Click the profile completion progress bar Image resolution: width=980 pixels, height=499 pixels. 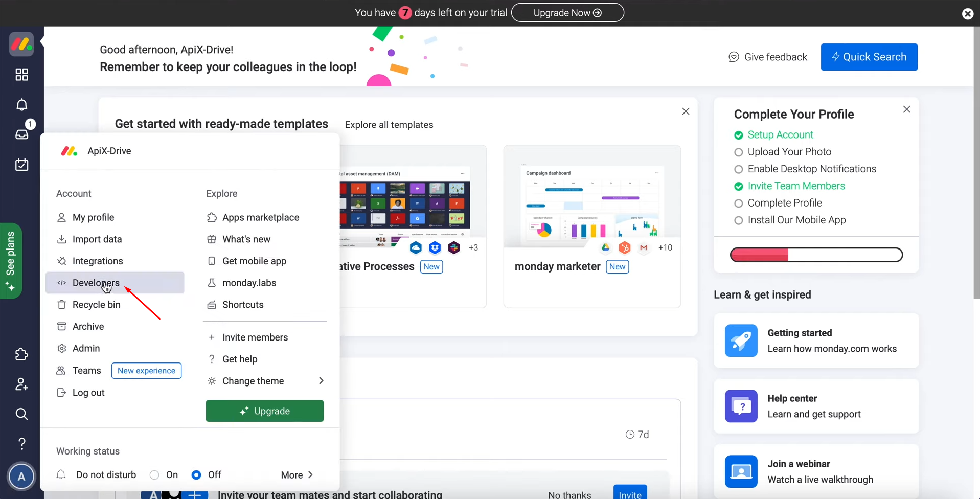(x=816, y=255)
